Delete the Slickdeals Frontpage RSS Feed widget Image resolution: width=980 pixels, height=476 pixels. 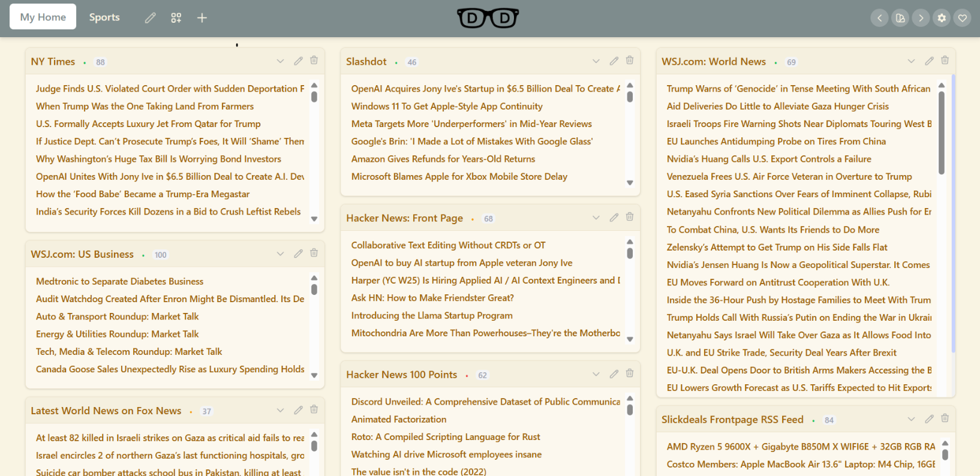click(x=945, y=418)
